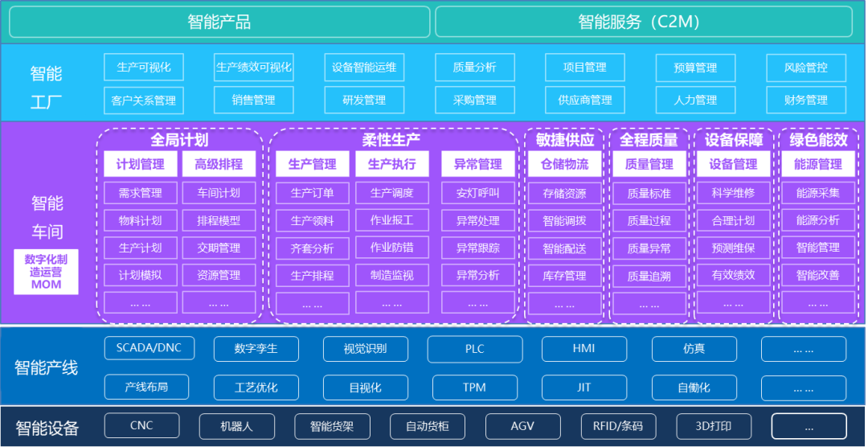The height and width of the screenshot is (447, 868).
Task: Open the 数字孪生 box
Action: [x=256, y=349]
